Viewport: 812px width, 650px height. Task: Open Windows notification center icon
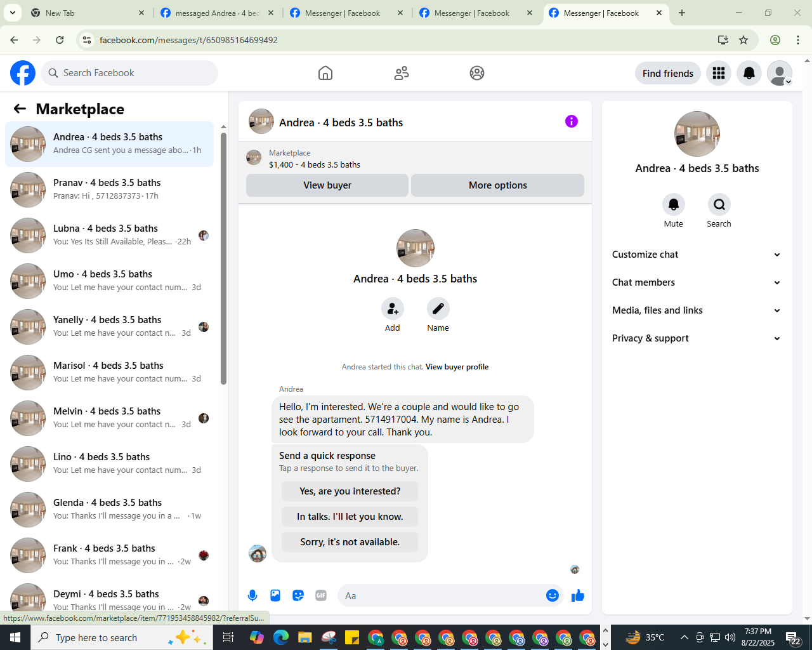[793, 637]
